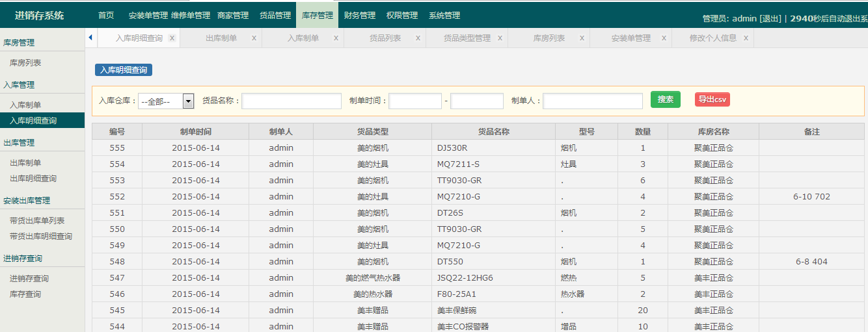Close the 库房列表 tab

pyautogui.click(x=582, y=38)
